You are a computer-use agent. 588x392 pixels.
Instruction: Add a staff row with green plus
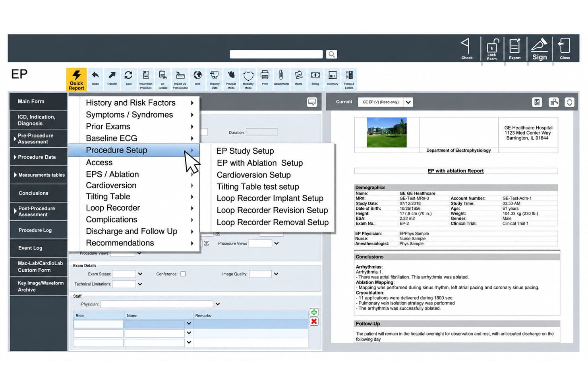pos(314,312)
